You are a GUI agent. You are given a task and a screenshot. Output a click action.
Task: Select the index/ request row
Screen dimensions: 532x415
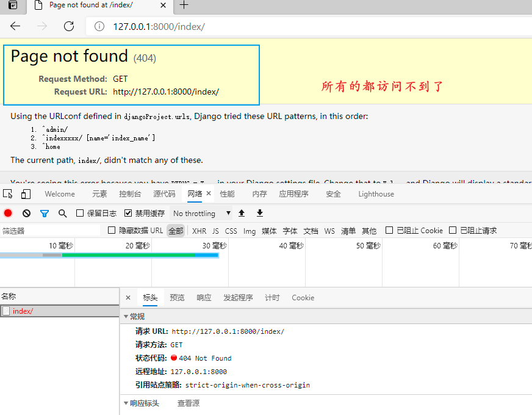click(60, 311)
